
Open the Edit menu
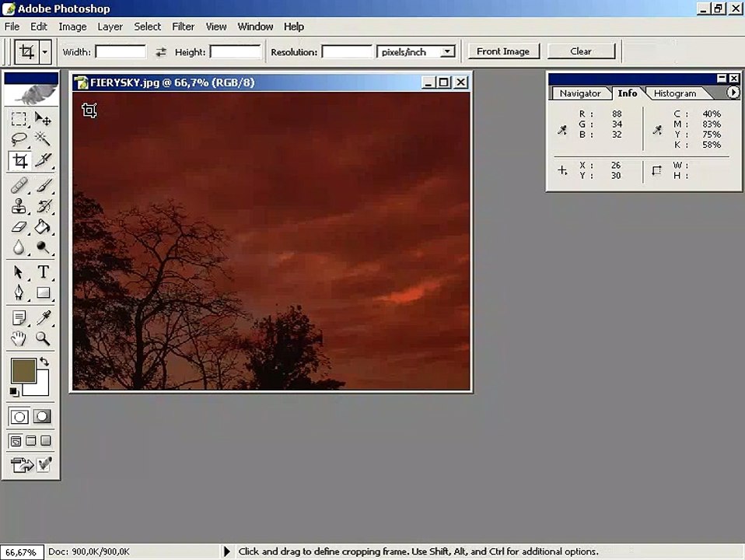pyautogui.click(x=39, y=26)
